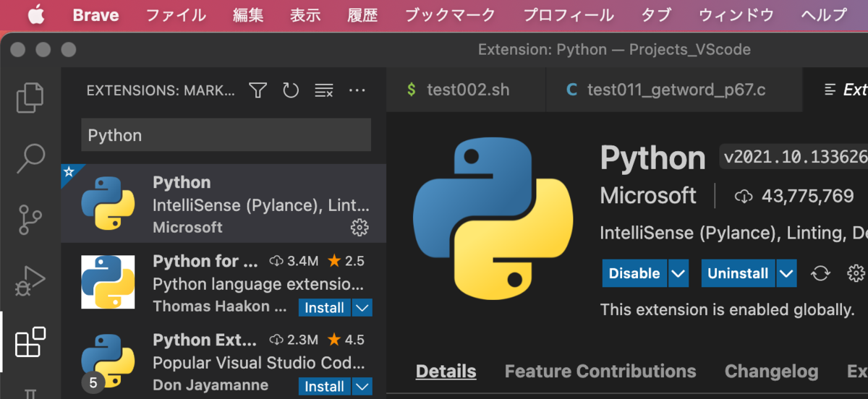
Task: Open the ブックマーク menu in menu bar
Action: (x=450, y=14)
